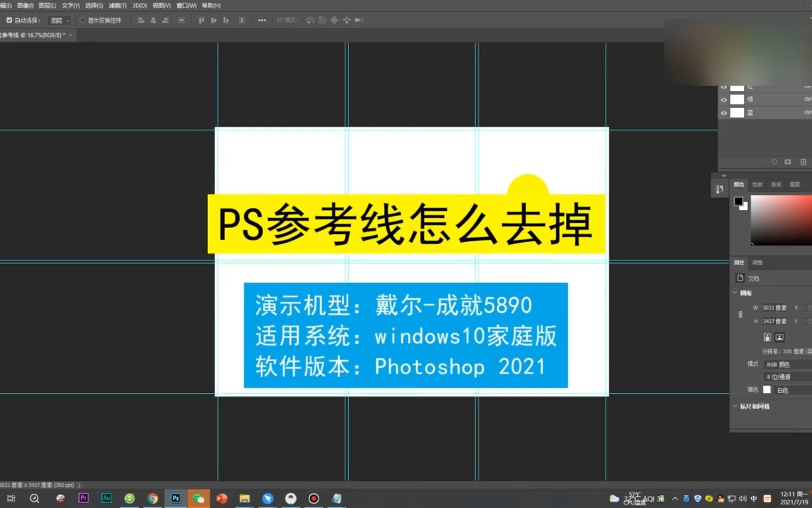Open the History panel icon

[x=719, y=189]
